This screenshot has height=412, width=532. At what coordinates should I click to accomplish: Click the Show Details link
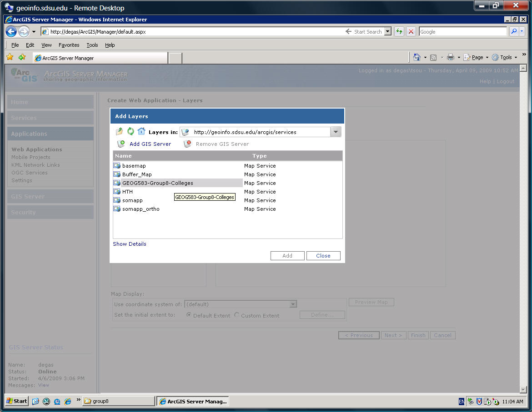130,244
